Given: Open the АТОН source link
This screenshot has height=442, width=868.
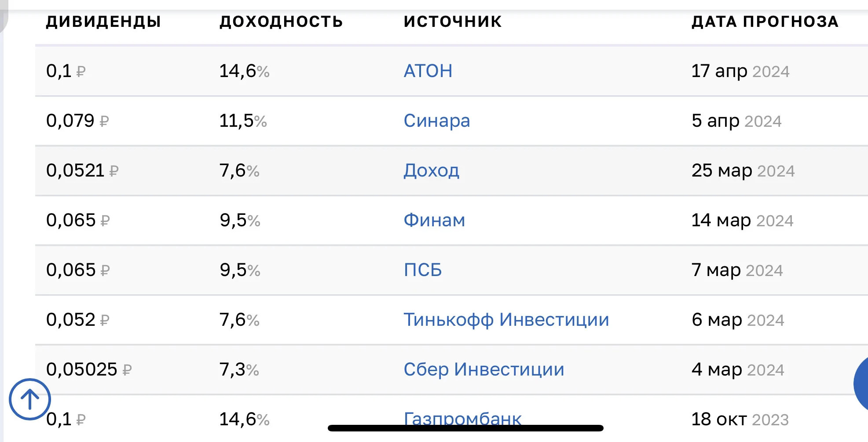Looking at the screenshot, I should [428, 71].
